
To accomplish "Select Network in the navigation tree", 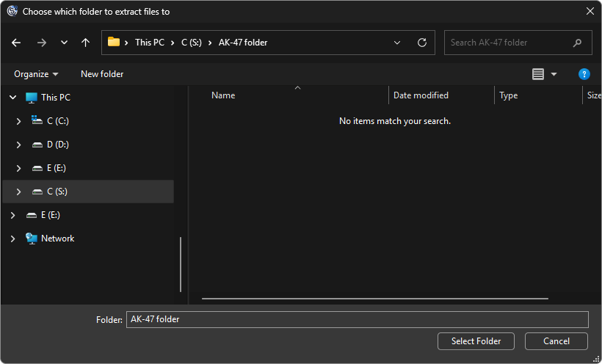I will coord(57,239).
